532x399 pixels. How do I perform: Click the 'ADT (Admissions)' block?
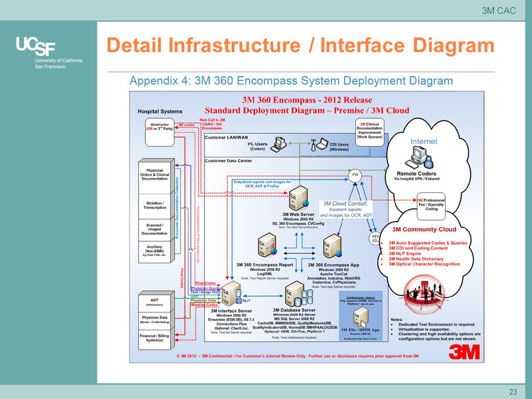coord(155,303)
